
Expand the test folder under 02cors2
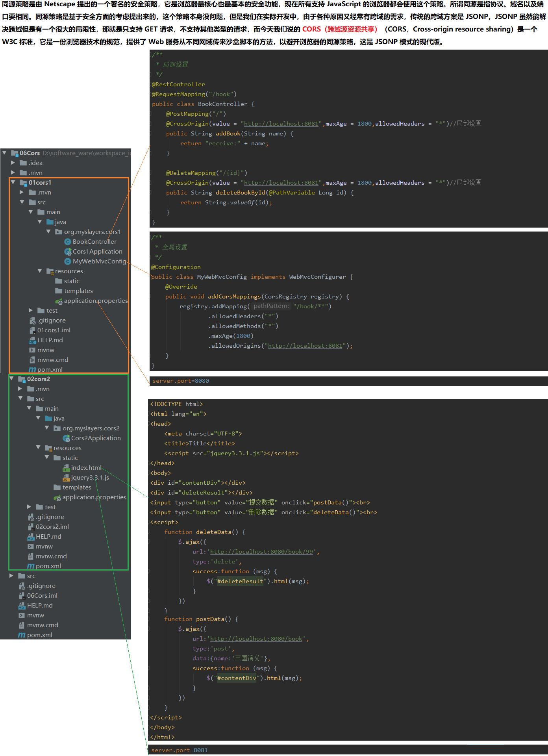(29, 507)
